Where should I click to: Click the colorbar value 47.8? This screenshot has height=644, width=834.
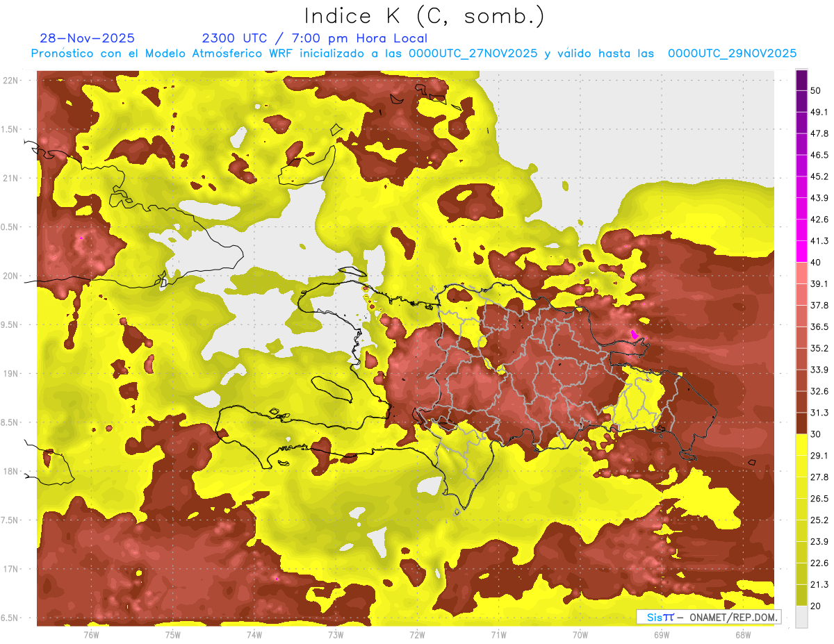819,134
